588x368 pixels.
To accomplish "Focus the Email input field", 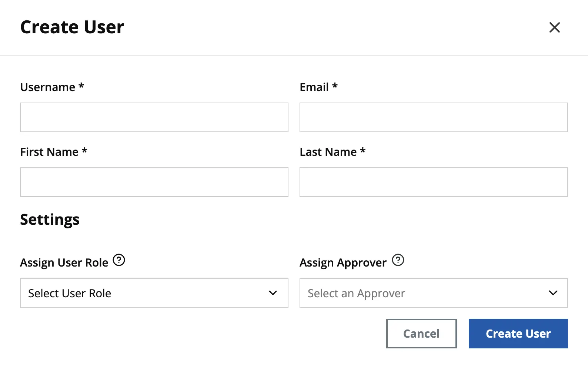I will pos(434,117).
